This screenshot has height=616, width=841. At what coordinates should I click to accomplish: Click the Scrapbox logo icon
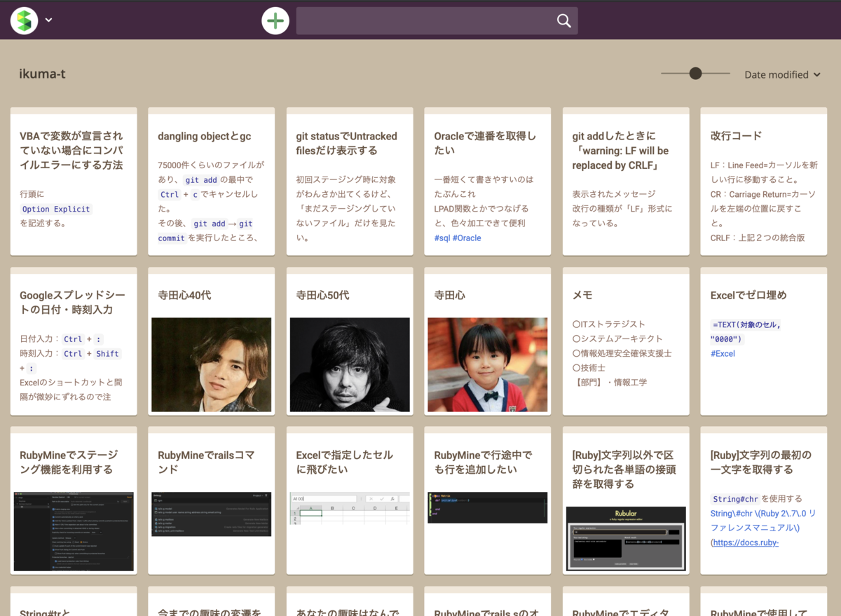pyautogui.click(x=24, y=20)
